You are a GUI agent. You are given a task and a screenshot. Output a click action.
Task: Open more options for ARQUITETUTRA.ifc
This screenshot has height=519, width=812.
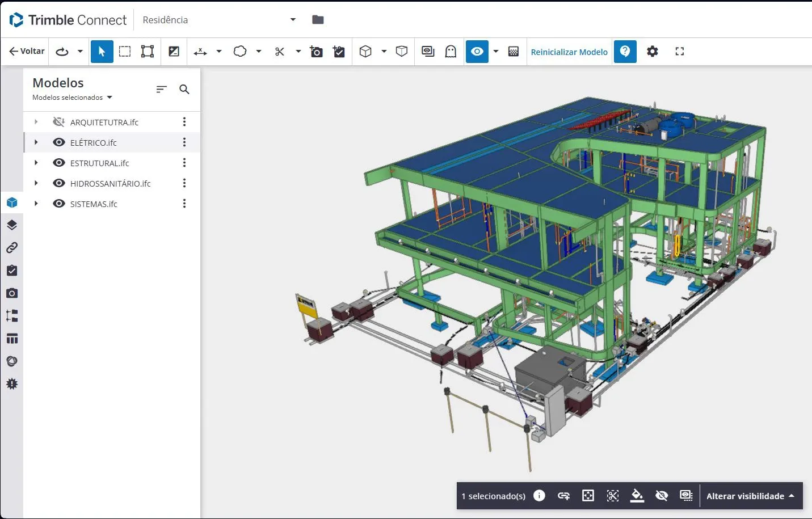pos(184,122)
